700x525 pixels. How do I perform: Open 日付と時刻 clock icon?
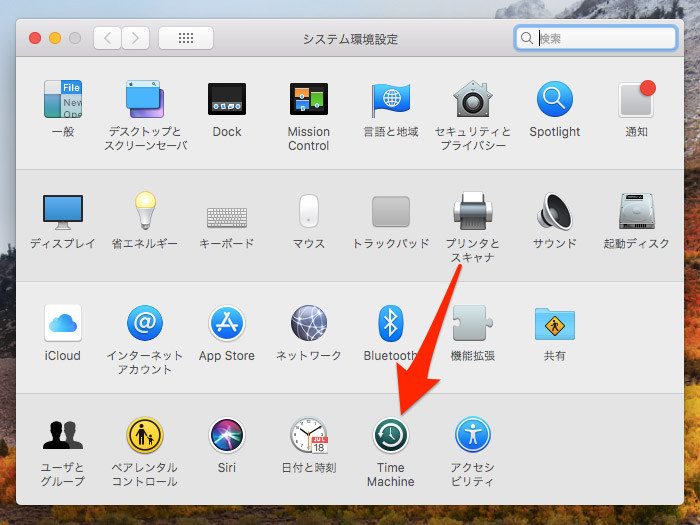point(308,435)
